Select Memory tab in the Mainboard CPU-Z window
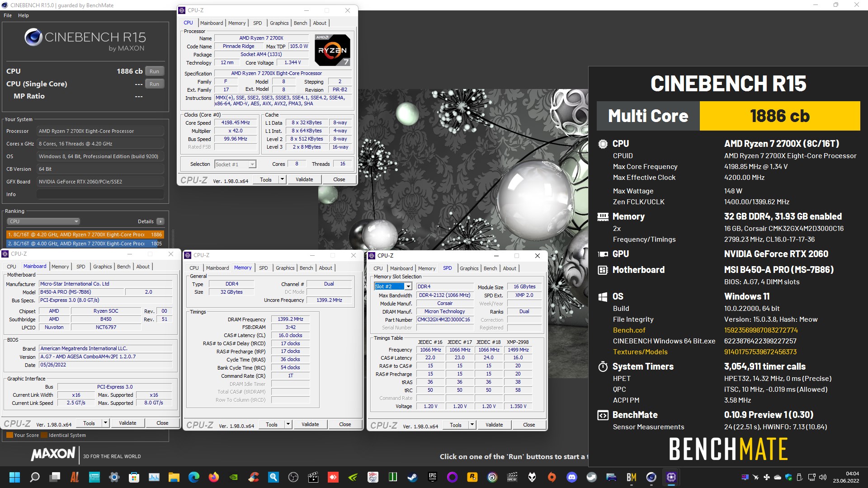This screenshot has width=868, height=488. [x=60, y=267]
